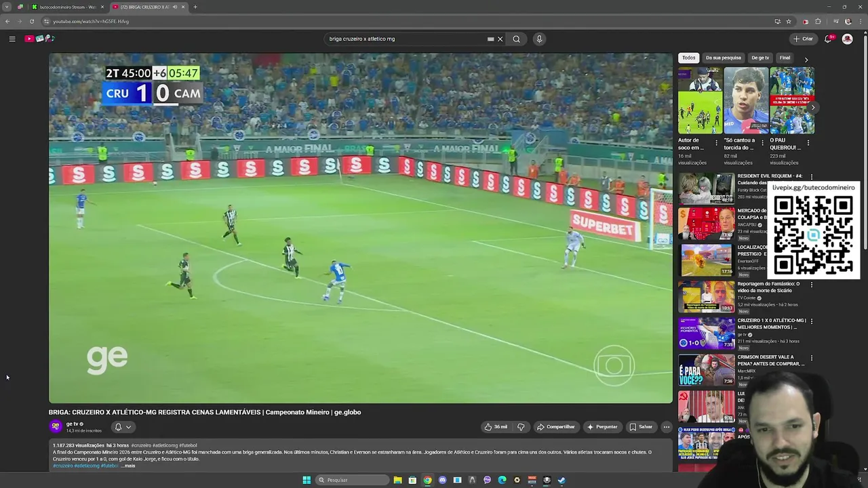
Task: Go to YouTube home via logo
Action: click(x=39, y=39)
